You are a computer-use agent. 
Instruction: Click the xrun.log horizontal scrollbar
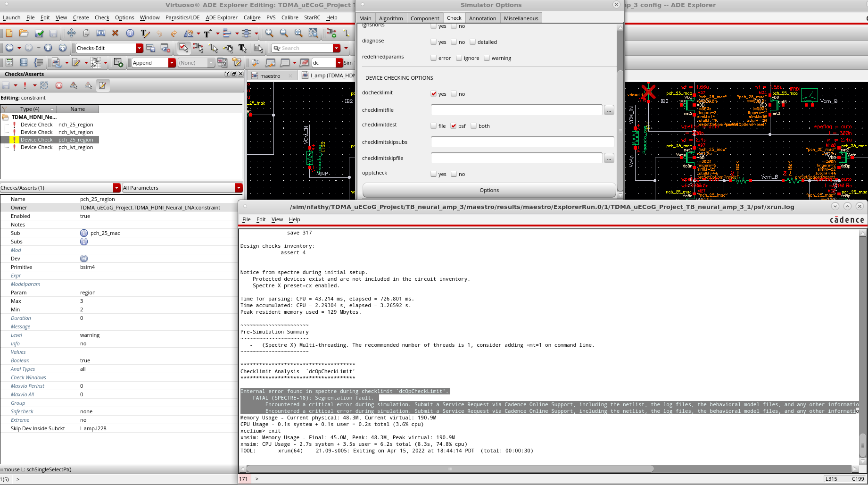click(450, 468)
